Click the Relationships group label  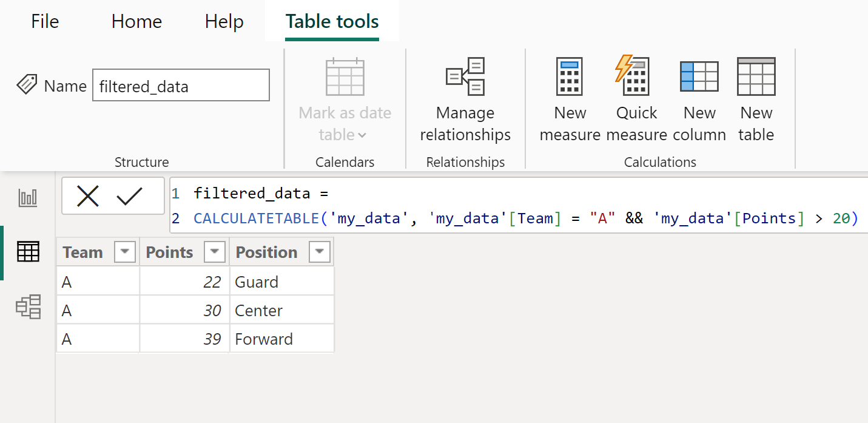pyautogui.click(x=465, y=162)
